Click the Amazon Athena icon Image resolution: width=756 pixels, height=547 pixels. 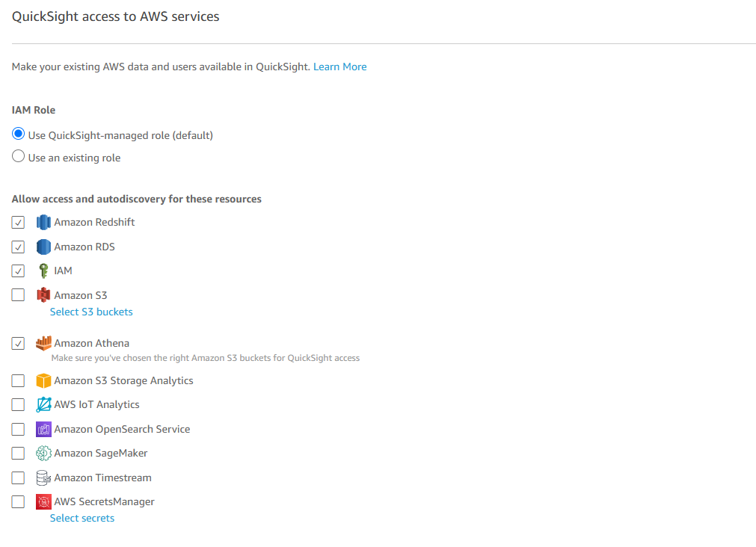43,343
